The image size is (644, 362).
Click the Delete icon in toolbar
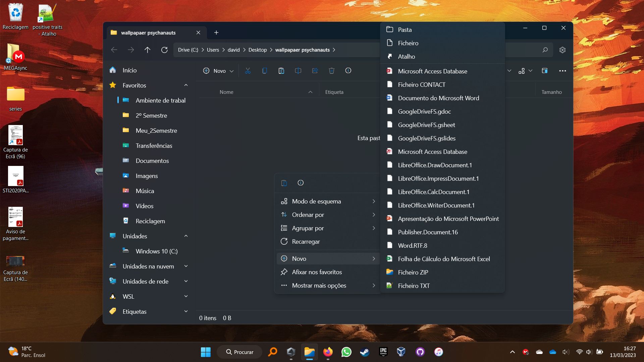(332, 71)
